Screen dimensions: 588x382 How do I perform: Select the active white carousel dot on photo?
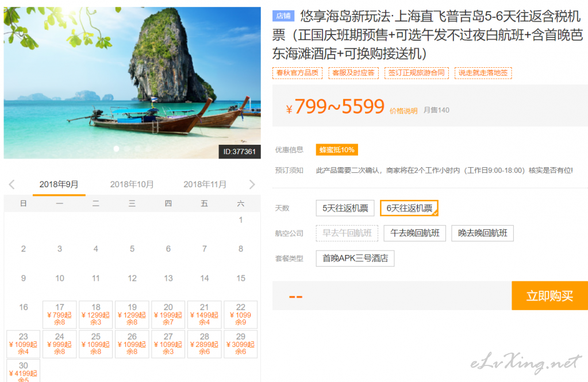(x=117, y=149)
